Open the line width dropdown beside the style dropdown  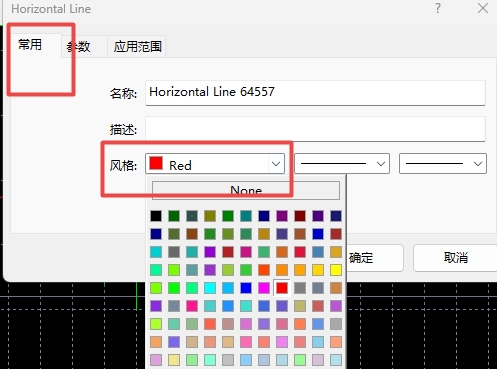443,164
